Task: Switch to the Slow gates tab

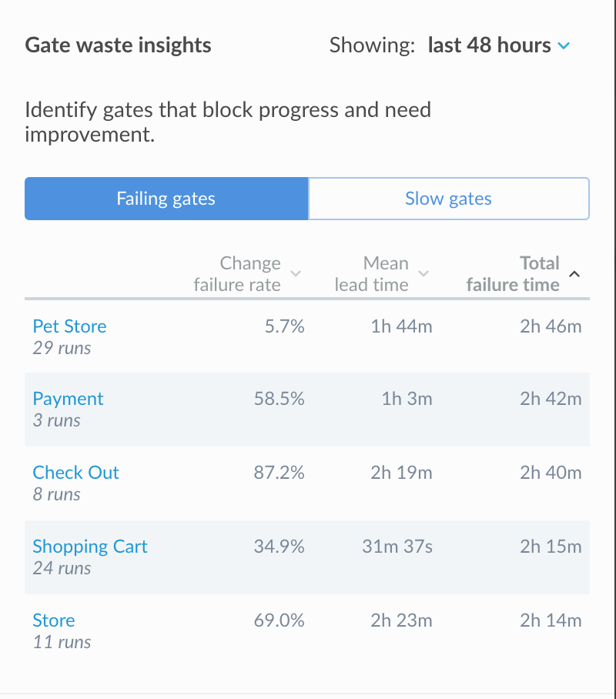Action: click(448, 199)
